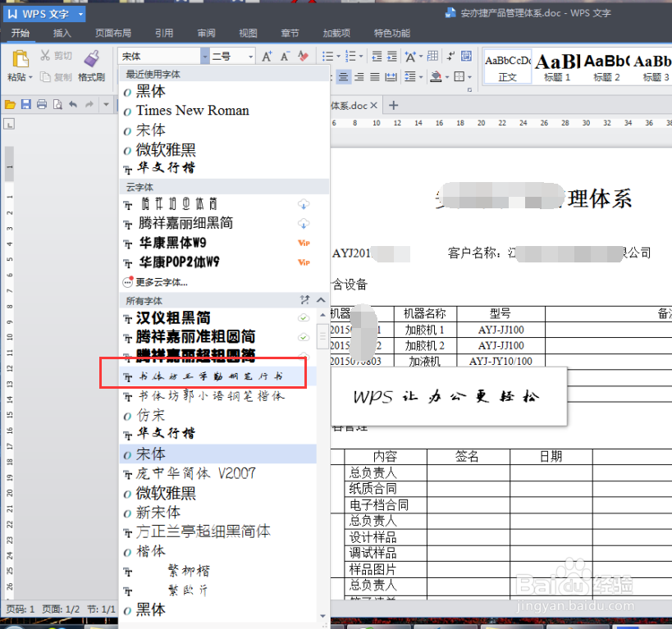Expand the numbering style dropdown arrow

coord(361,56)
